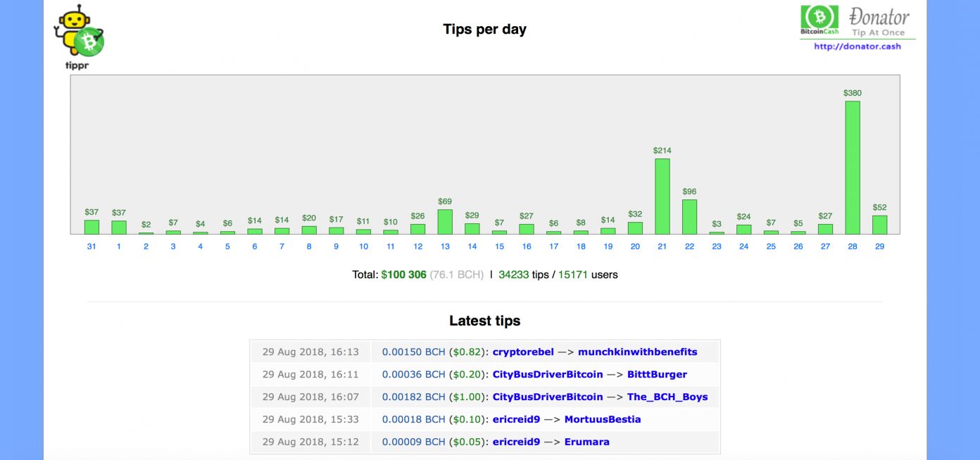Click the $214 bar for day 21
This screenshot has width=980, height=460.
coord(662,197)
